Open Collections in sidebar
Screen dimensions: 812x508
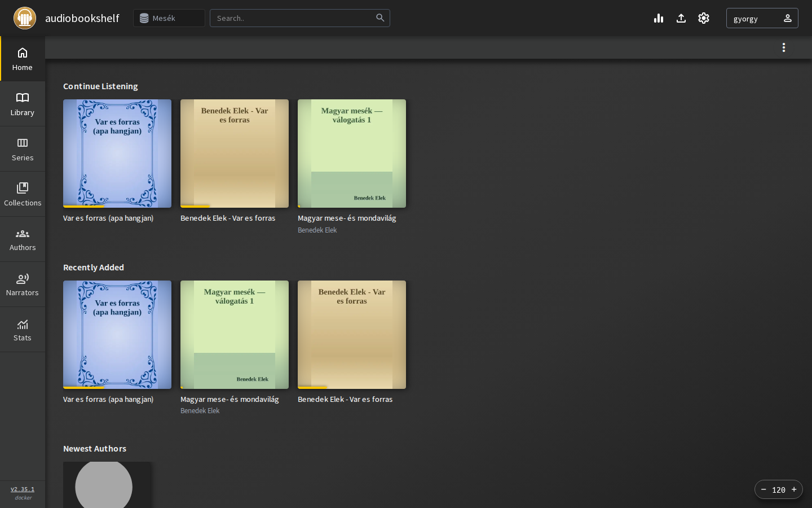click(23, 194)
